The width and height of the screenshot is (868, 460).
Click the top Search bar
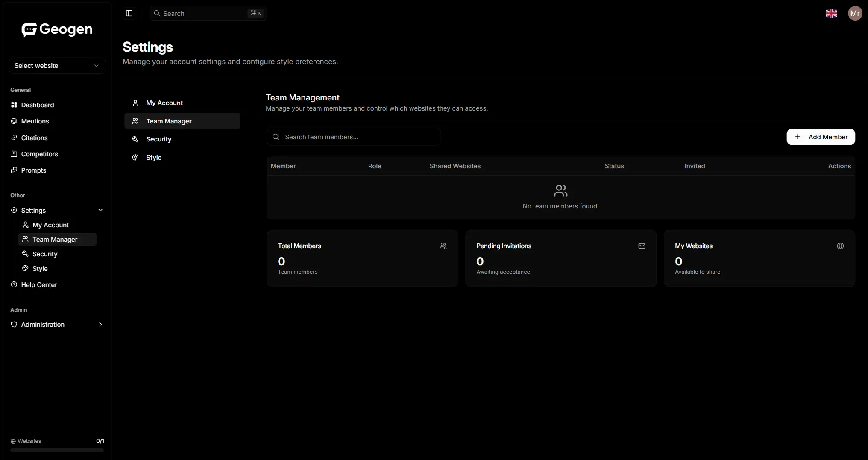(208, 13)
